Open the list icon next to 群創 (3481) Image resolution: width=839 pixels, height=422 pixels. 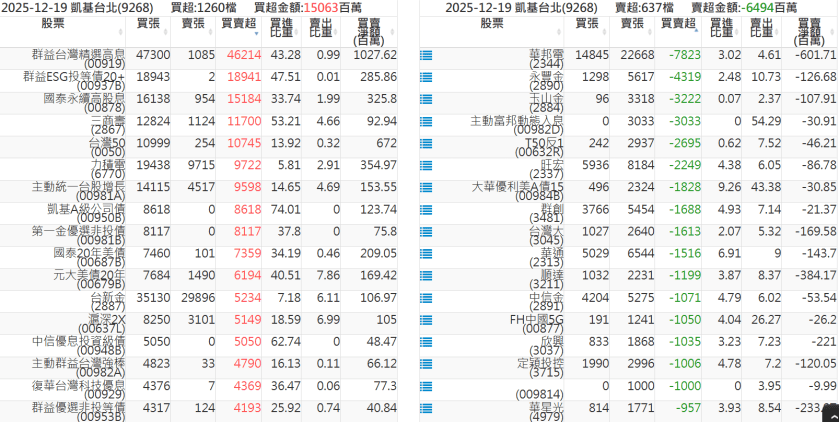pos(426,210)
